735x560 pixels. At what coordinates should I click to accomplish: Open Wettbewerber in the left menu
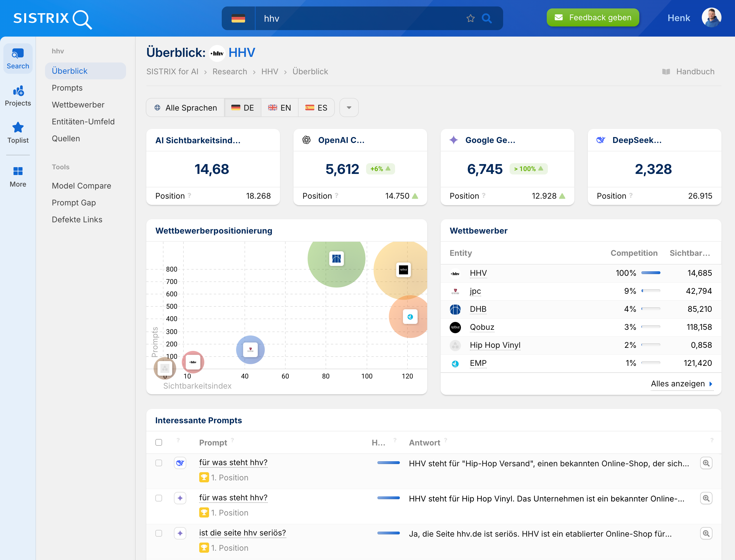[78, 105]
